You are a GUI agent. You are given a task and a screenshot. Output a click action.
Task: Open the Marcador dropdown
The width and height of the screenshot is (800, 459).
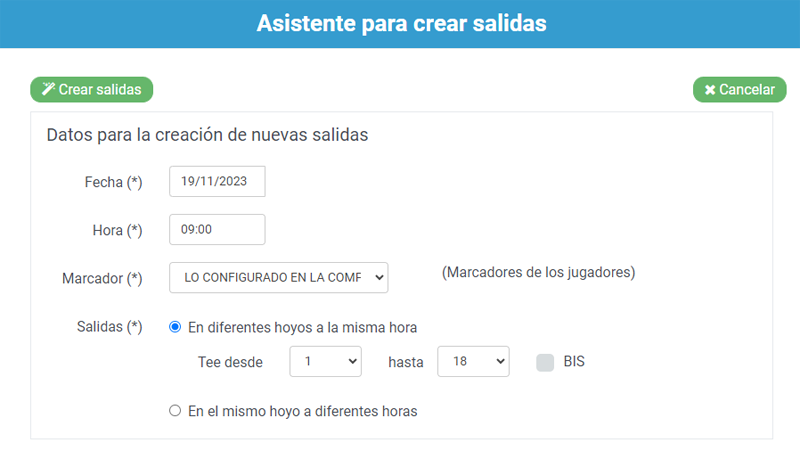pos(279,277)
